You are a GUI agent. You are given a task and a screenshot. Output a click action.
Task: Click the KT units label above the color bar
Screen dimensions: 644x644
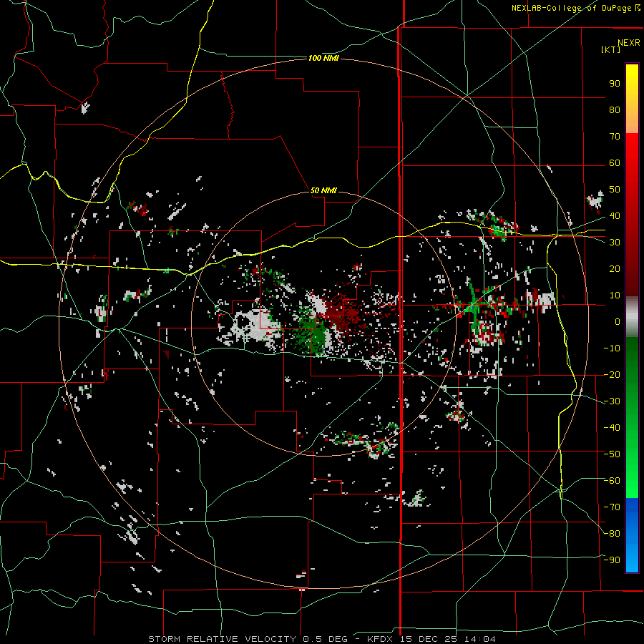610,49
